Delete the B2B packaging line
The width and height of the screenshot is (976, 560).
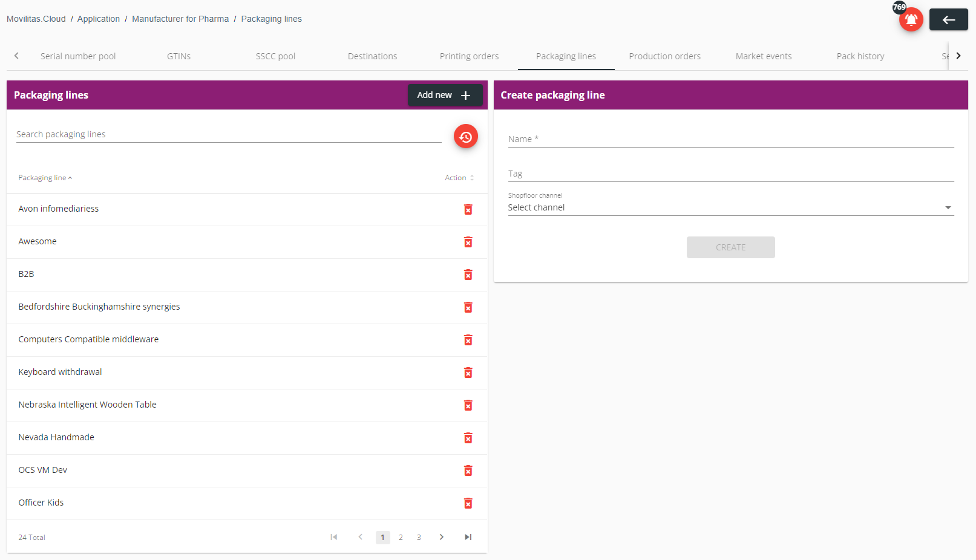(x=468, y=275)
